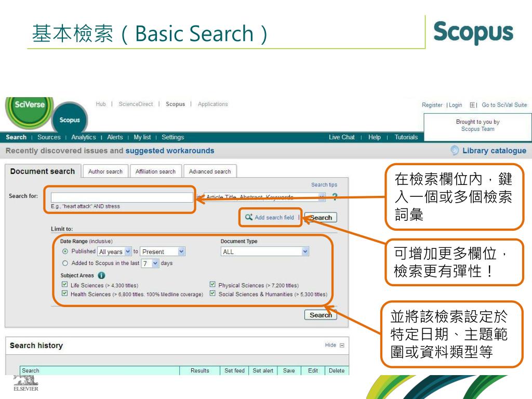Viewport: 532px width, 399px height.
Task: Toggle the Life Sciences checkbox
Action: pyautogui.click(x=64, y=284)
